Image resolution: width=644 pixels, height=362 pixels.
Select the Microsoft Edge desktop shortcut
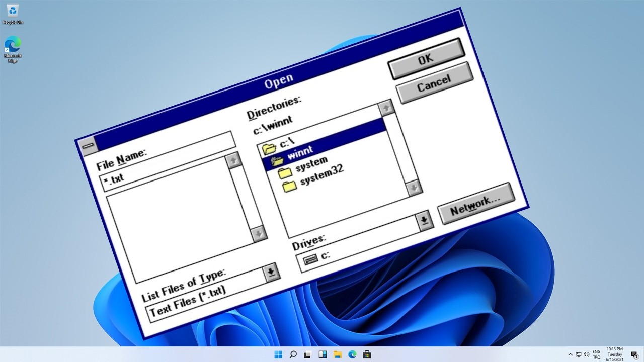pyautogui.click(x=13, y=49)
